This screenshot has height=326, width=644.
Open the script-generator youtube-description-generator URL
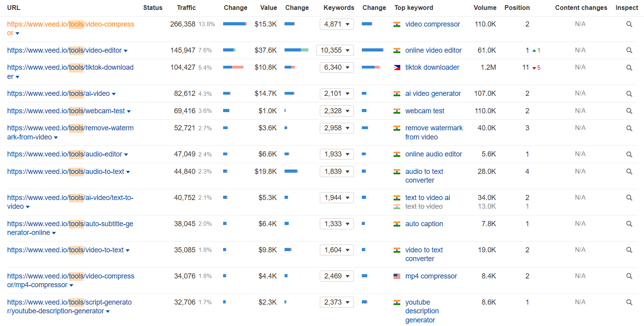click(x=69, y=307)
